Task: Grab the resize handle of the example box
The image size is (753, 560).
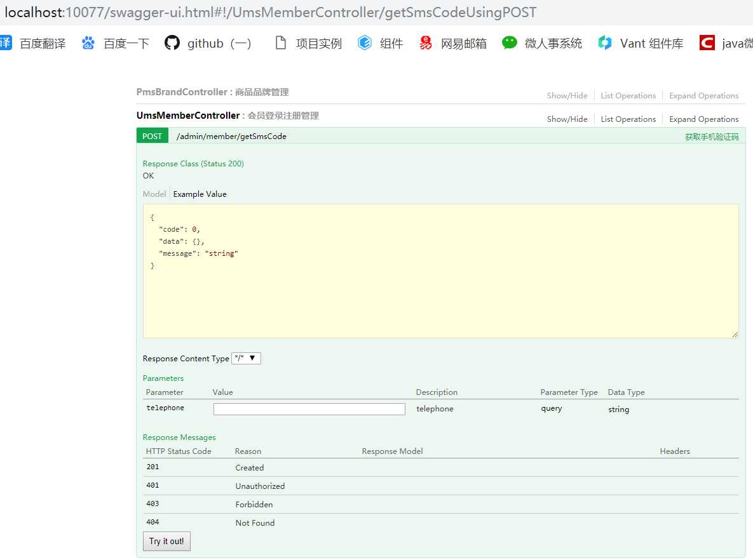Action: (735, 335)
